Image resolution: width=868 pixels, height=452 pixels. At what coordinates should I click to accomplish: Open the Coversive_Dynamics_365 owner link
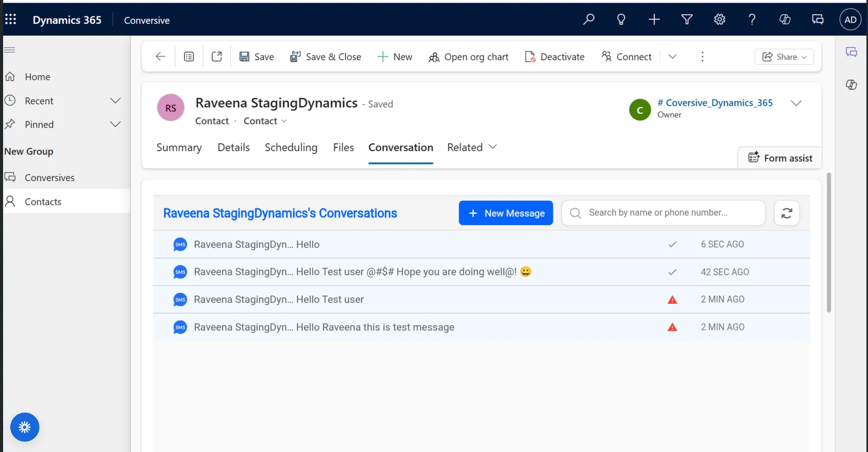pos(715,103)
